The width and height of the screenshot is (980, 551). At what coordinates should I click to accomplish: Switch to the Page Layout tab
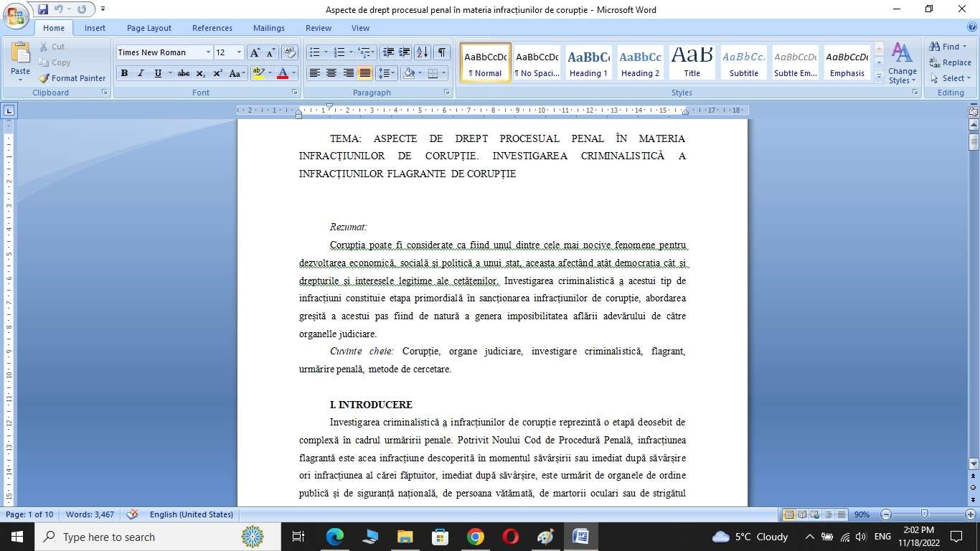[x=149, y=28]
